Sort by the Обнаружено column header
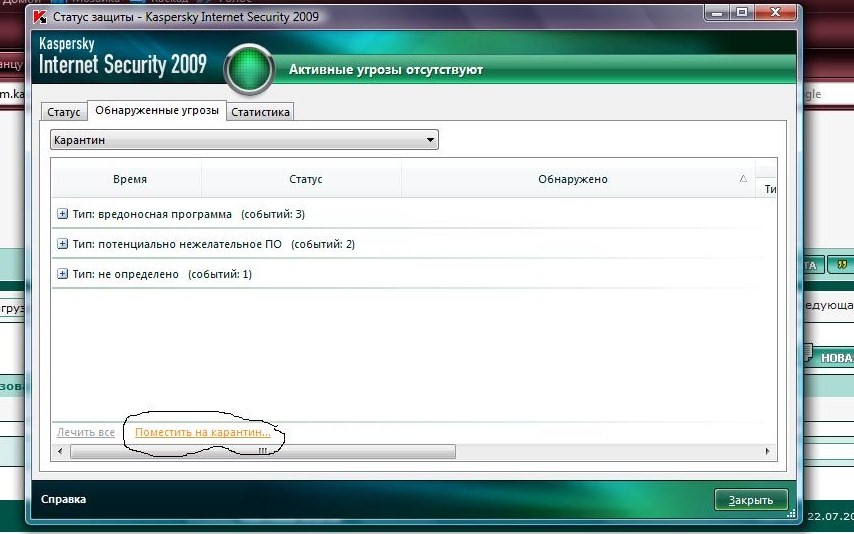This screenshot has width=854, height=534. 572,179
